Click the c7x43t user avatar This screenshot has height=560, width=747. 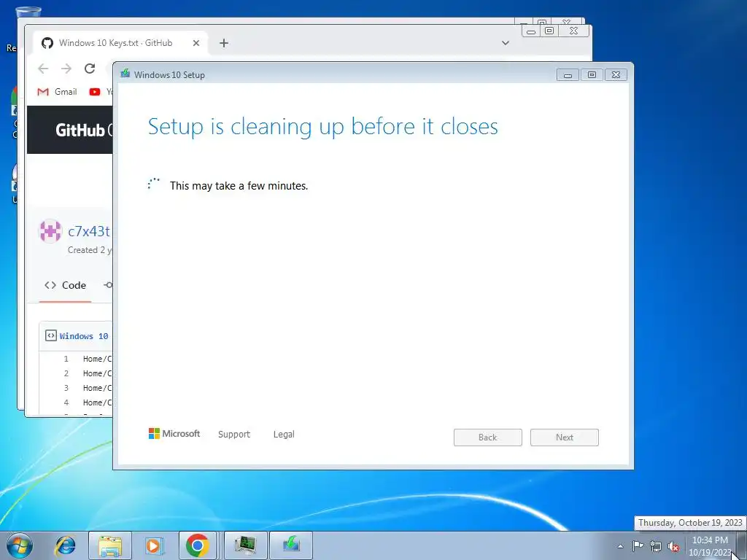[x=50, y=231]
